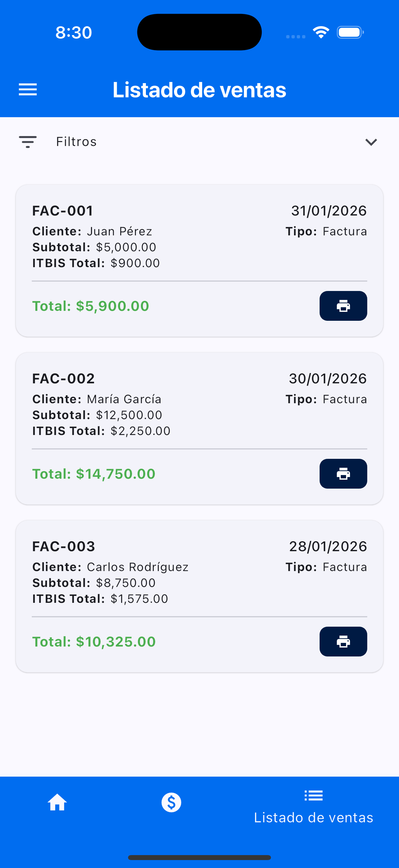Image resolution: width=399 pixels, height=868 pixels.
Task: Open the dollar sales tab
Action: [x=171, y=802]
